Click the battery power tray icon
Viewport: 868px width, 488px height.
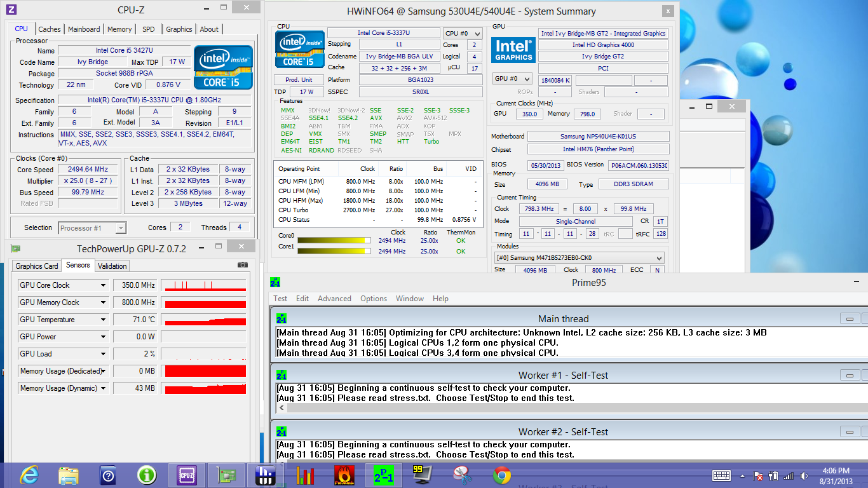coord(773,475)
